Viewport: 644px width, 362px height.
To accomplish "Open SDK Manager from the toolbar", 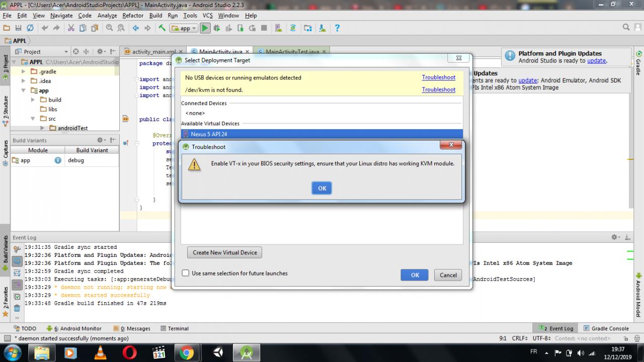I will coord(321,28).
